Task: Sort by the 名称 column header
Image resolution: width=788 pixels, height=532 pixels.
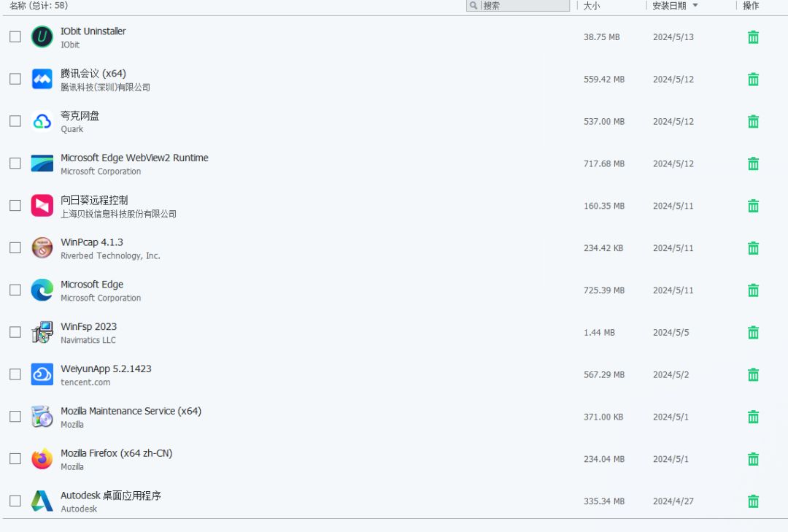Action: pyautogui.click(x=38, y=6)
